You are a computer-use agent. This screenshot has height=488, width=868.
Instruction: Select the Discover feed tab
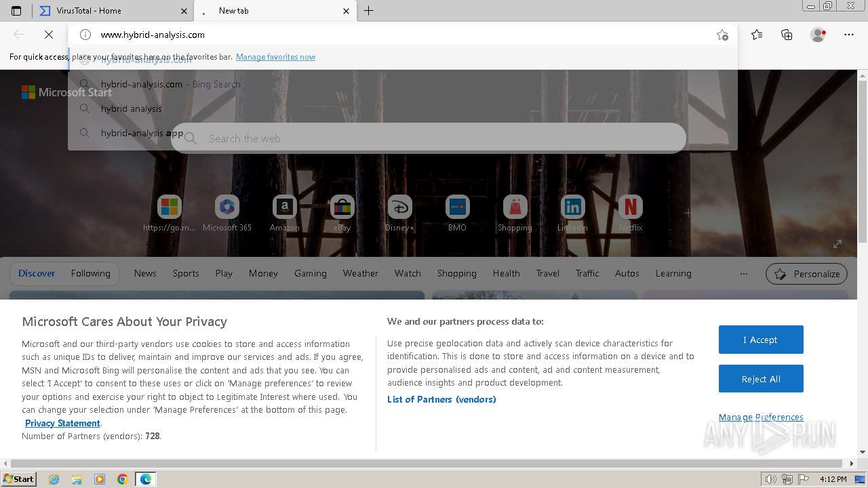point(37,273)
